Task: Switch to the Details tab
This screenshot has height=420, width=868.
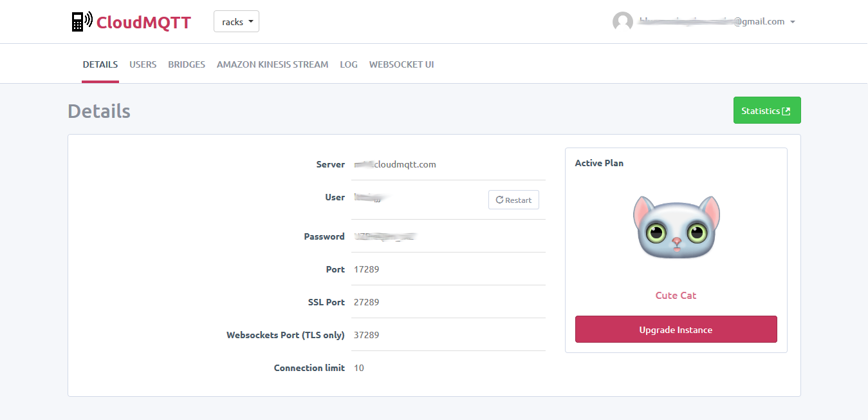Action: [x=100, y=64]
